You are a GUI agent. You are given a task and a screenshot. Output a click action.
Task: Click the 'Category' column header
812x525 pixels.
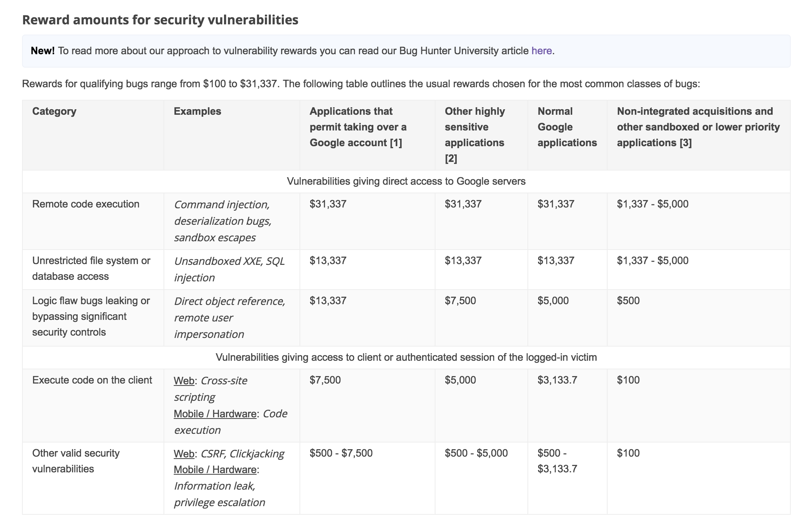click(54, 111)
